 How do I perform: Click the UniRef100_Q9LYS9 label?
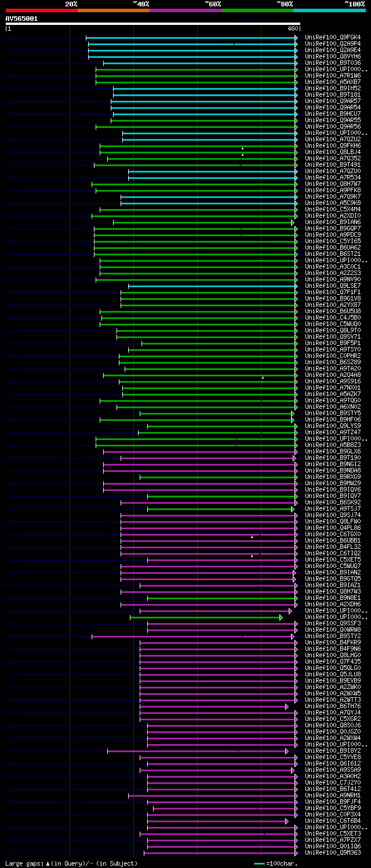[x=333, y=426]
